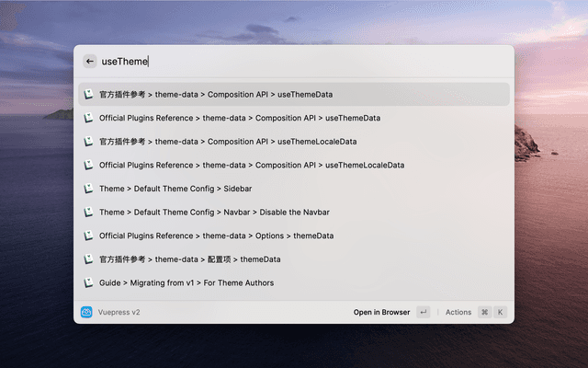
Task: Click the Vuepress v2 label in footer
Action: (119, 312)
